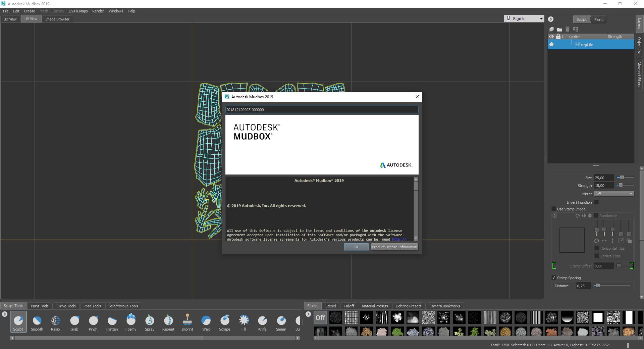Screen dimensions: 644x349
Task: Open the Stencil tab
Action: [x=330, y=306]
